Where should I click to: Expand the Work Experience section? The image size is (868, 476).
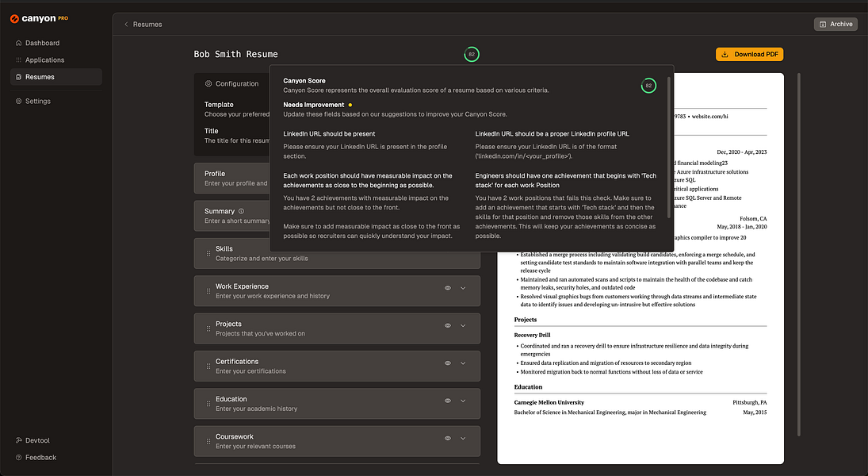(464, 288)
